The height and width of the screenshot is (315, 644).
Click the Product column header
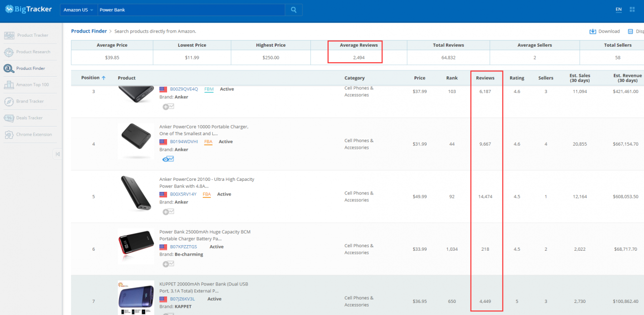[x=127, y=78]
